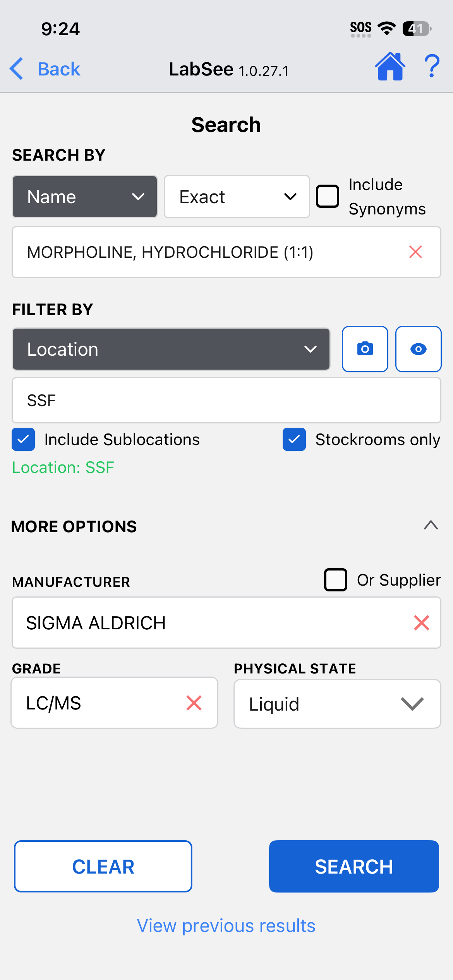Clear the chemical name search field
This screenshot has width=453, height=980.
coord(415,252)
